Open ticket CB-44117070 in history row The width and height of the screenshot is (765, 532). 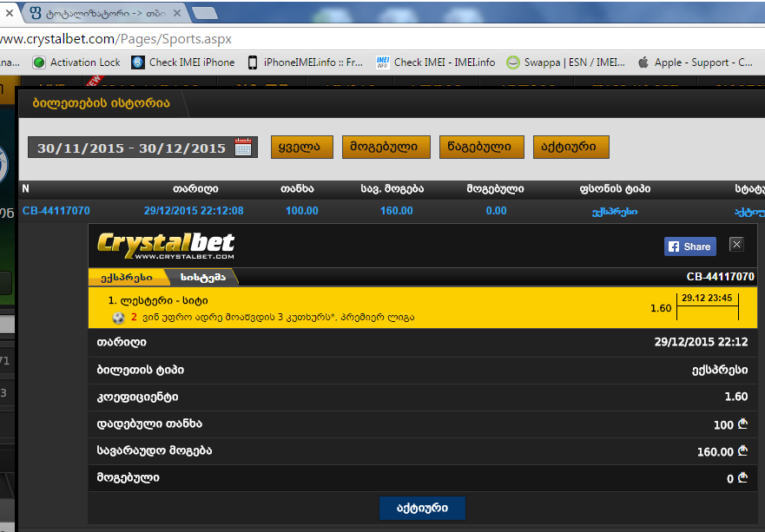[56, 211]
